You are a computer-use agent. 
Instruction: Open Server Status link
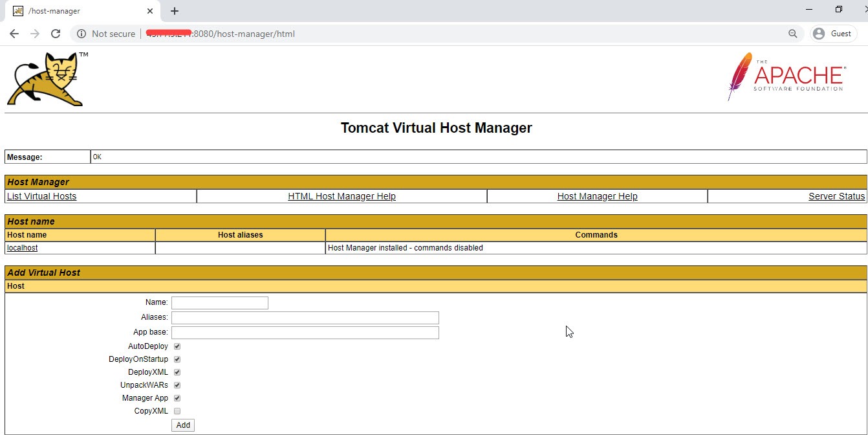[836, 196]
